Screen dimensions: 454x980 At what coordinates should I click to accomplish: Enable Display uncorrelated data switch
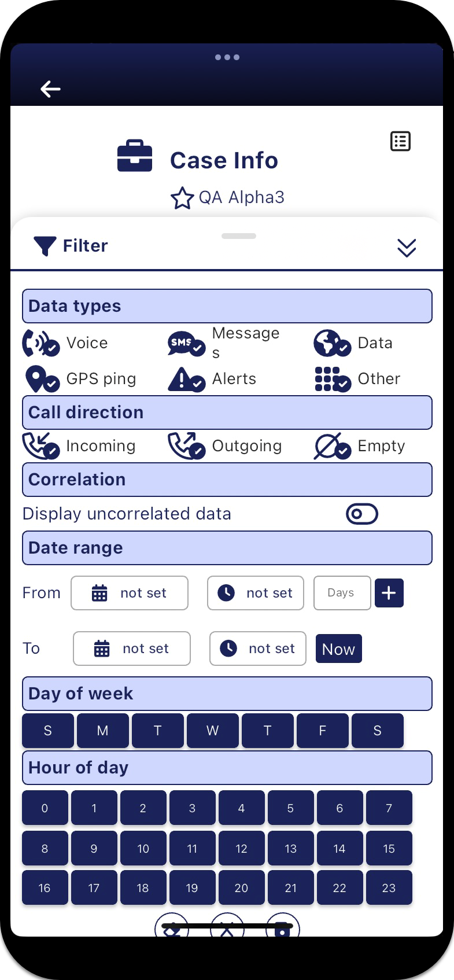362,514
